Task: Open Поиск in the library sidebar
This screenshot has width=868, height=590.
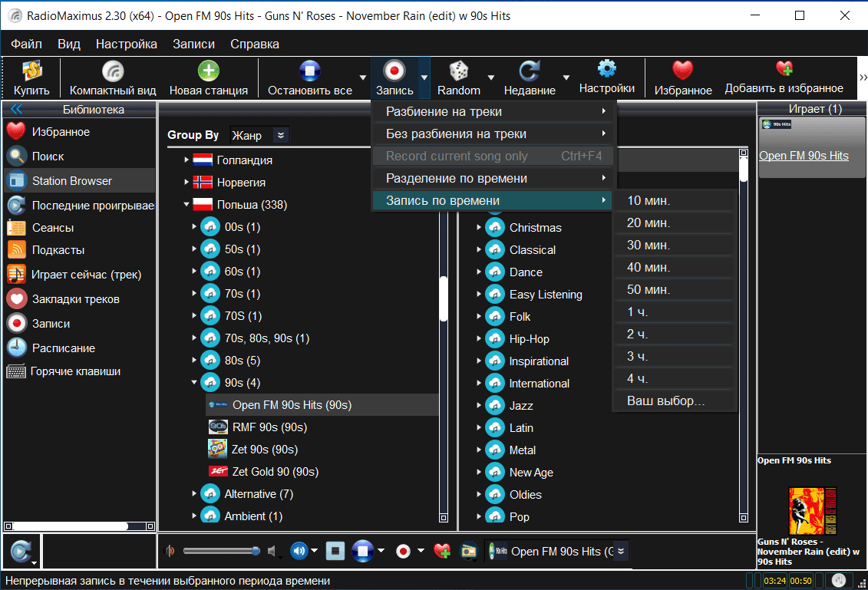Action: (x=48, y=157)
